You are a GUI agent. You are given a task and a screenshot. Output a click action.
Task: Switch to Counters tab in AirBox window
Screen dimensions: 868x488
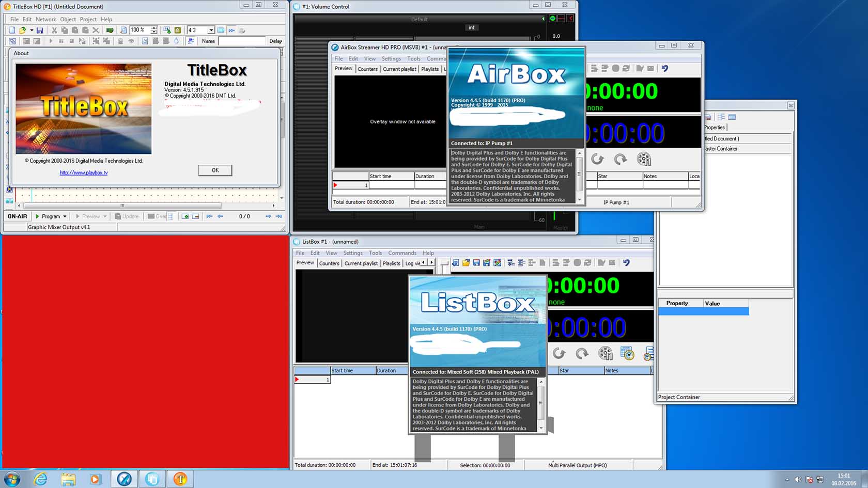pos(368,69)
